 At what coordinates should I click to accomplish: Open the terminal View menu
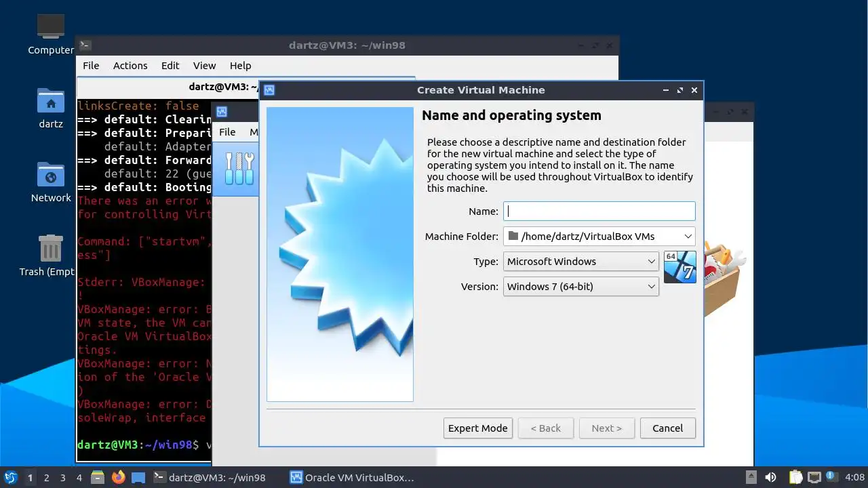[204, 66]
